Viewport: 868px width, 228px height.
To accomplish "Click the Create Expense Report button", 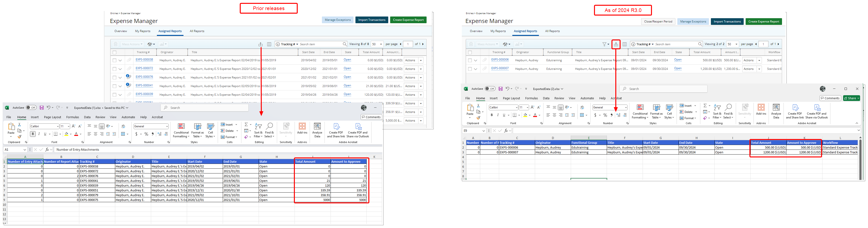I will (x=764, y=21).
